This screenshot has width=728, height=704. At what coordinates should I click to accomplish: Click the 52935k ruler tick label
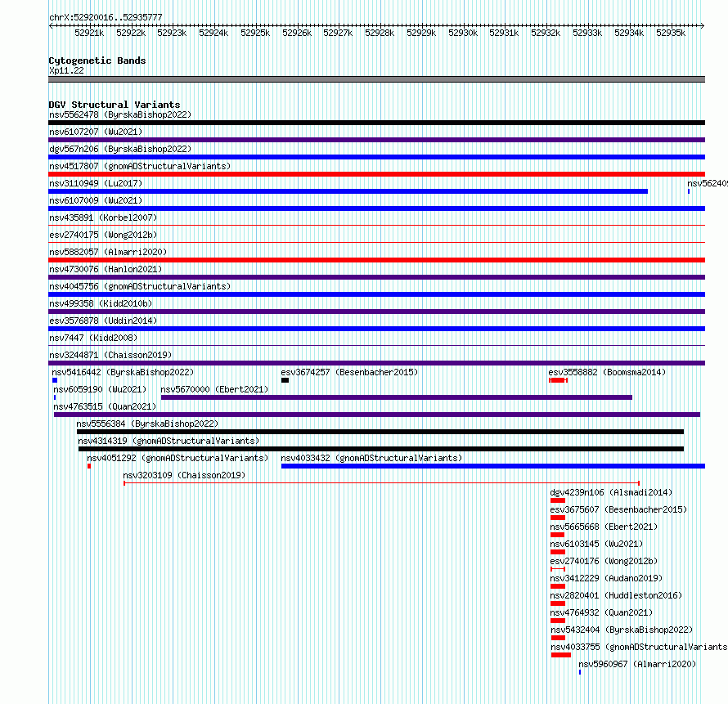click(x=671, y=33)
